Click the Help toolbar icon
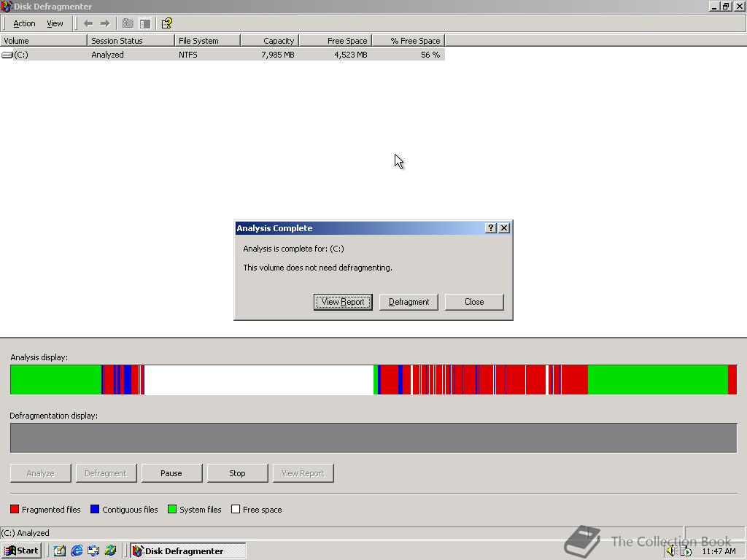The width and height of the screenshot is (747, 560). click(166, 23)
